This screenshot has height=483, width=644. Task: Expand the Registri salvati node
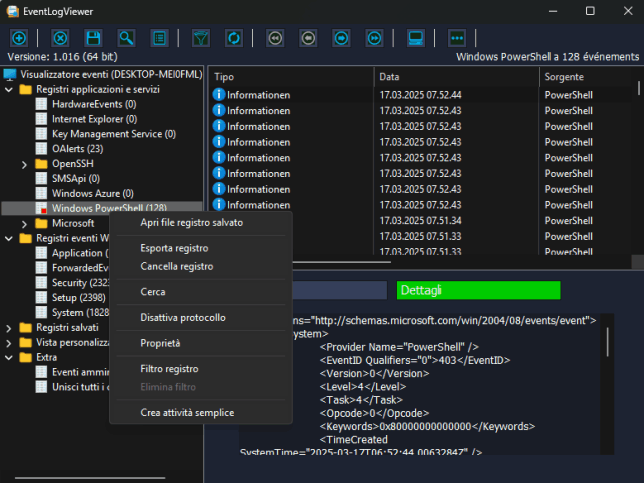10,328
